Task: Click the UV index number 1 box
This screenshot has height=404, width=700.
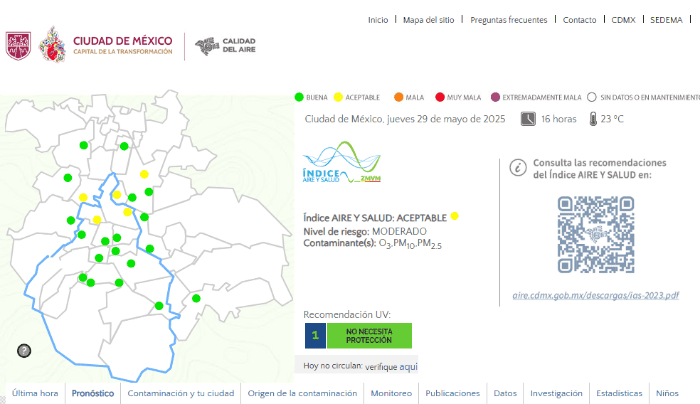Action: (x=315, y=336)
